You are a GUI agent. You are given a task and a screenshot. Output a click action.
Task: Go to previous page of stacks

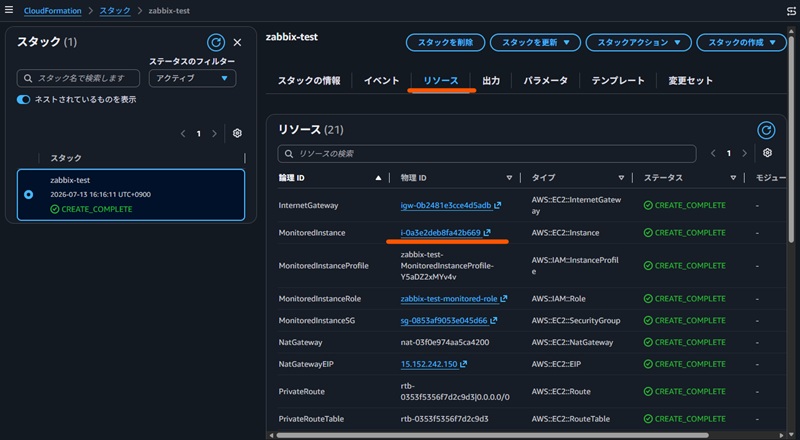coord(183,134)
